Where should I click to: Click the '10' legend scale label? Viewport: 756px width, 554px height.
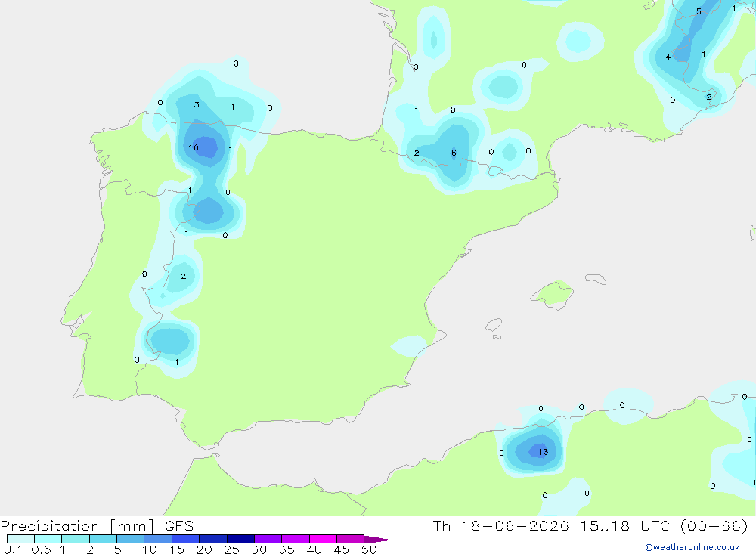coord(150,549)
